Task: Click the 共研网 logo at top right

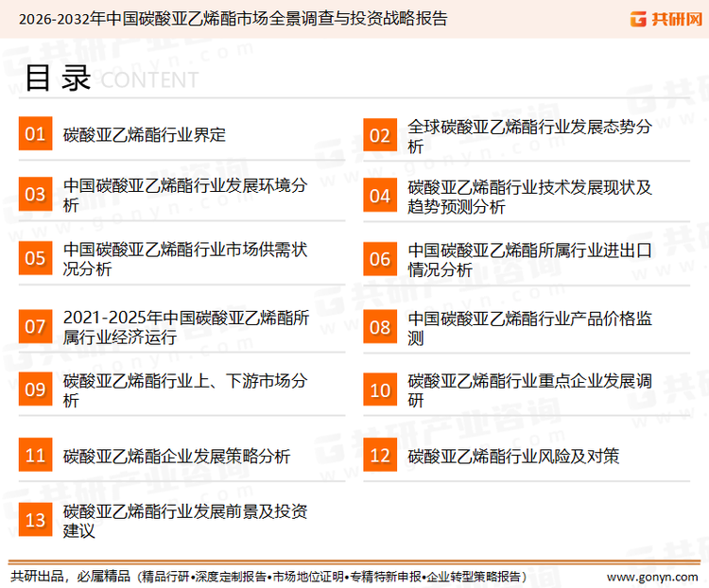Action: click(666, 19)
